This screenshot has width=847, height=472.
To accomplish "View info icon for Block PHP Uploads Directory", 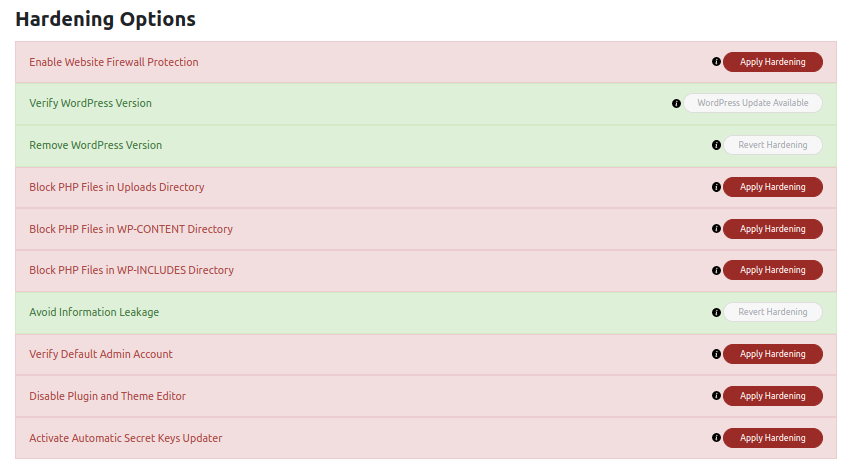I will pyautogui.click(x=716, y=187).
